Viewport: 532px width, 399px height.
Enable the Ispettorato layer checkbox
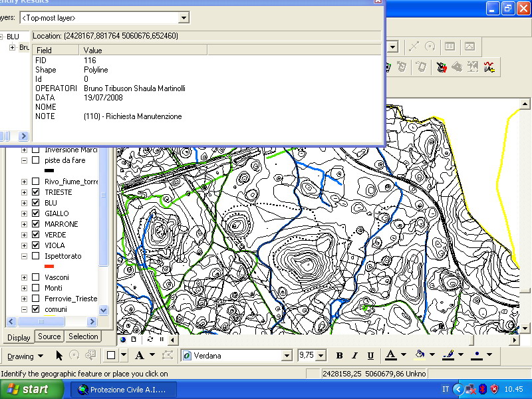[35, 256]
